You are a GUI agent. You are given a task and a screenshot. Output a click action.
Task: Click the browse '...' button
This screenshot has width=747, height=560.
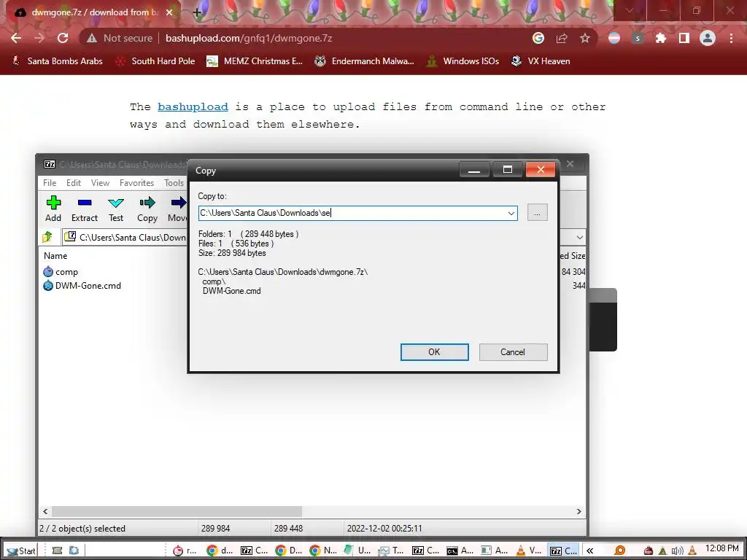[538, 212]
